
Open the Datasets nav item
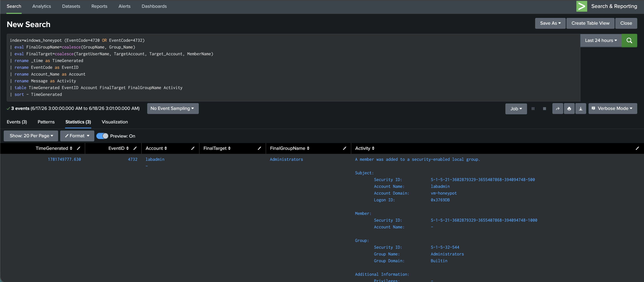click(x=71, y=6)
